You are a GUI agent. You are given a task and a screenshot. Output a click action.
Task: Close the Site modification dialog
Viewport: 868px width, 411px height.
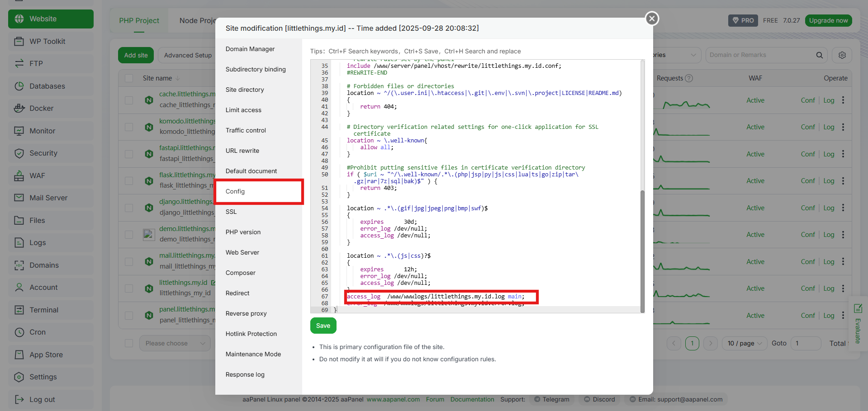coord(652,19)
